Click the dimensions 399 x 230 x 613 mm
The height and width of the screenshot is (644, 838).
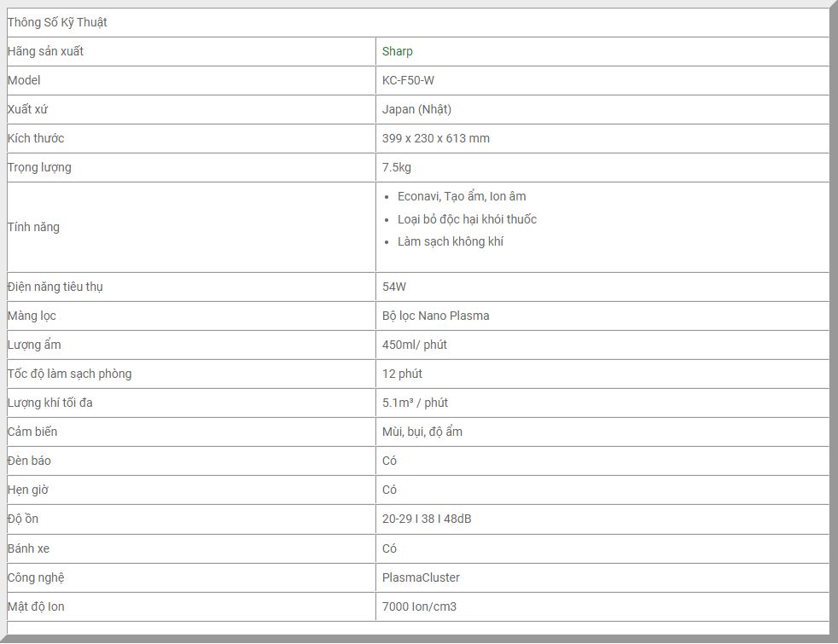(x=435, y=138)
